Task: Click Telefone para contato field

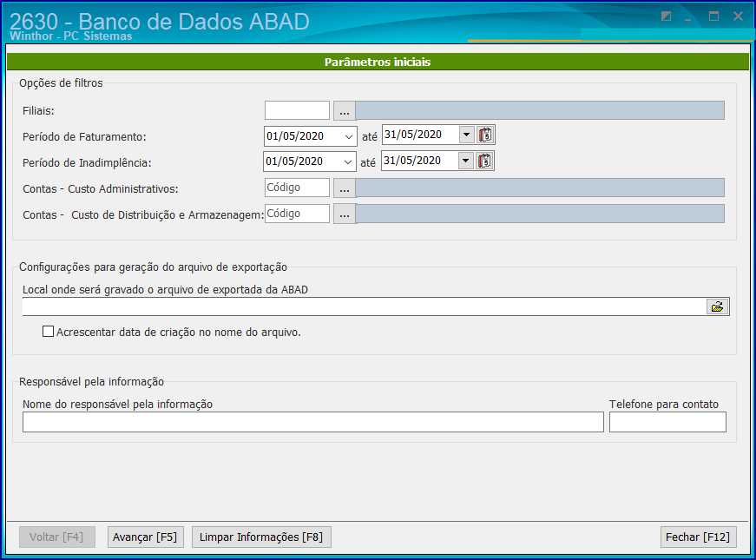Action: click(667, 422)
